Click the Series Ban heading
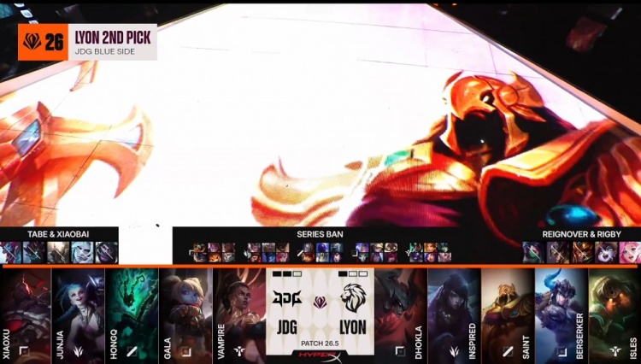The image size is (641, 364). click(x=320, y=233)
